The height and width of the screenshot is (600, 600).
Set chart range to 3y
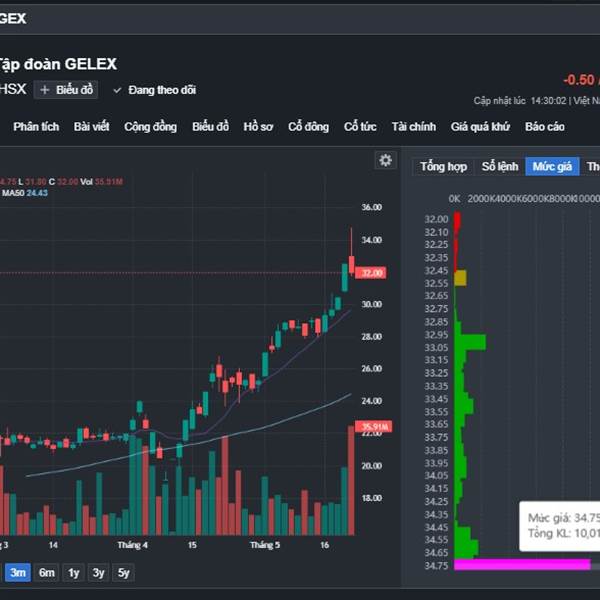click(98, 573)
